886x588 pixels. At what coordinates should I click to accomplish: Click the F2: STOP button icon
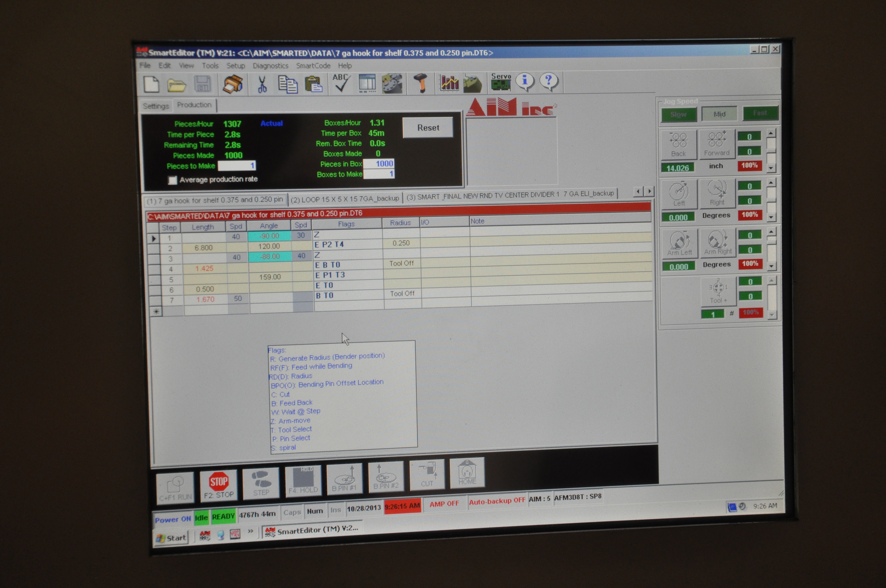pos(219,485)
